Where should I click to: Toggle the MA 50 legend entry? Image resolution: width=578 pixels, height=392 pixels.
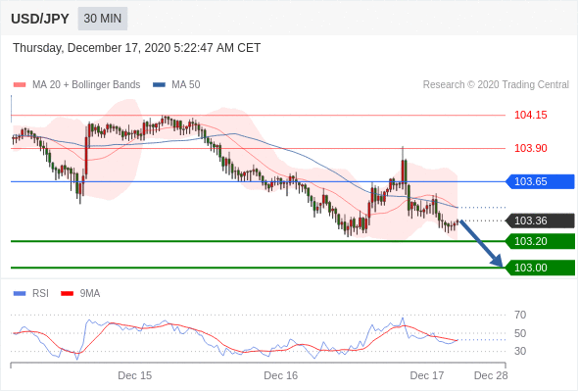click(x=176, y=85)
